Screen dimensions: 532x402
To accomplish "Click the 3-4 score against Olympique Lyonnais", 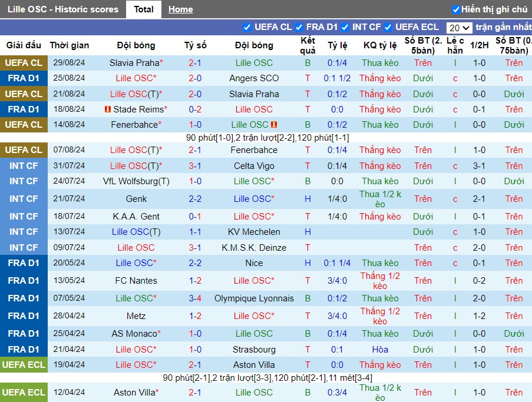I will [195, 298].
